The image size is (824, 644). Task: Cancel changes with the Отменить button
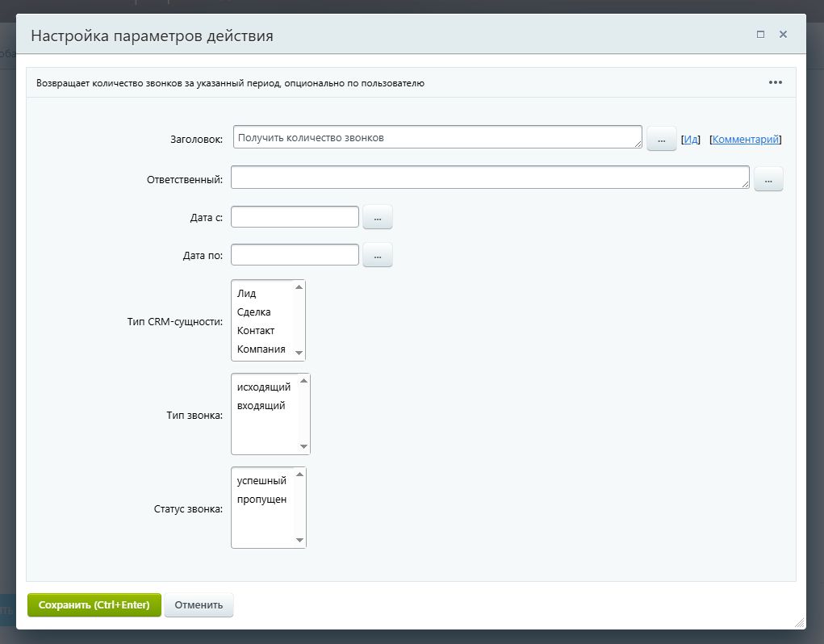click(199, 604)
